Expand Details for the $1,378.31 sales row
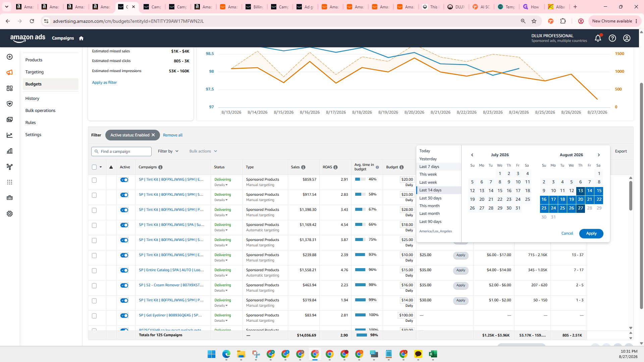Image resolution: width=644 pixels, height=362 pixels. (221, 245)
